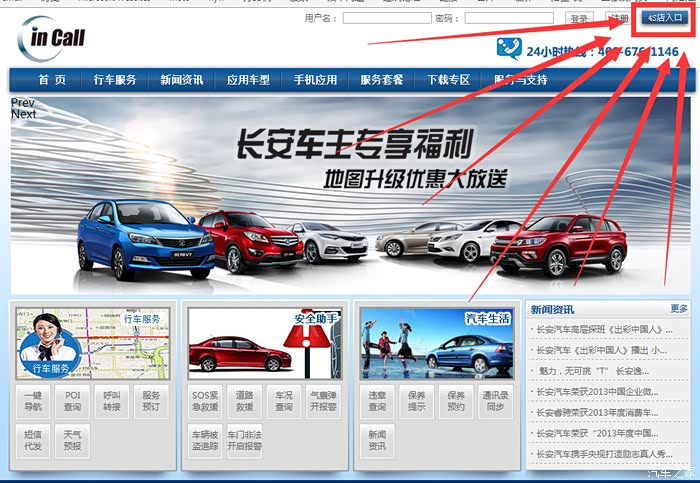Select the 天气预报 tile

pos(72,441)
